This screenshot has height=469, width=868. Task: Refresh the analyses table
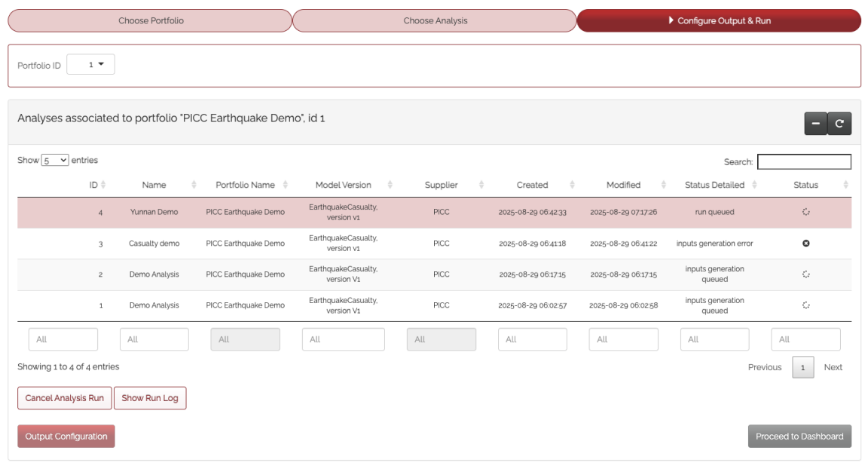[x=839, y=124]
